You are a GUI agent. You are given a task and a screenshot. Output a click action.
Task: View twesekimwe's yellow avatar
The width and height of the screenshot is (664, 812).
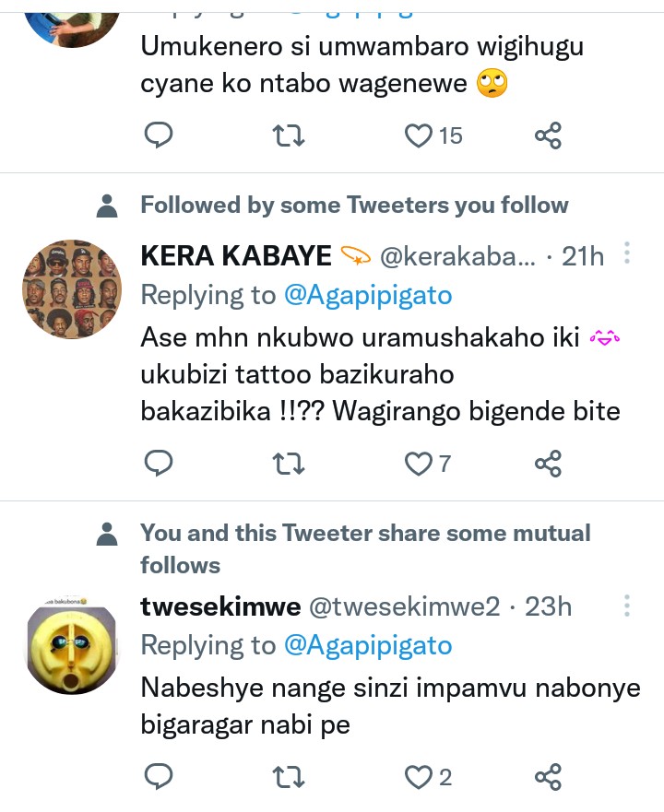click(x=72, y=644)
